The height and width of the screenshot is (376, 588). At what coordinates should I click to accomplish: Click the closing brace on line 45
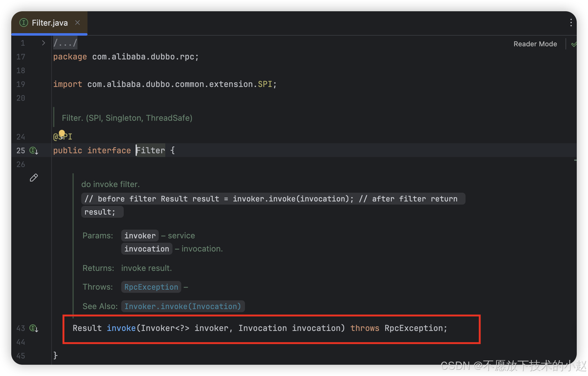point(55,355)
